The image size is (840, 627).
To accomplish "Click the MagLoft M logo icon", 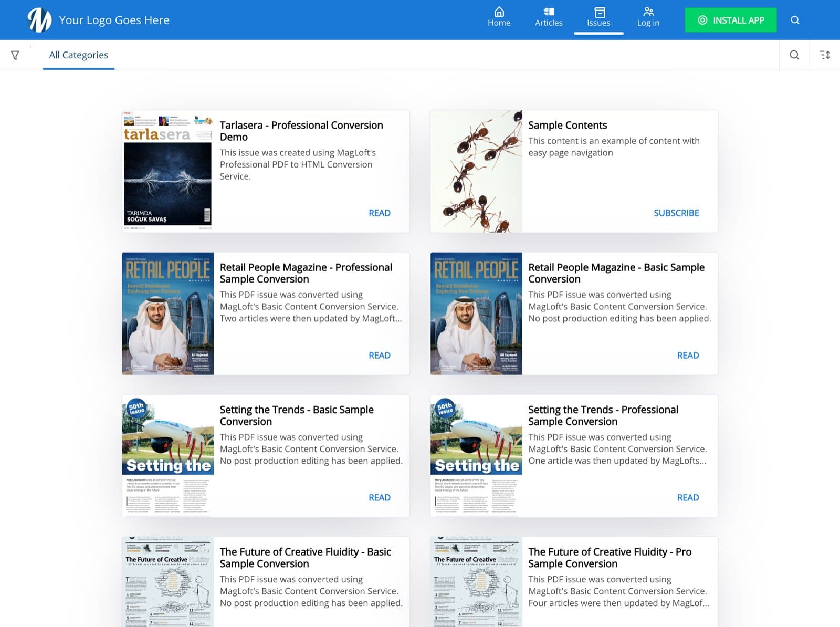I will [39, 20].
